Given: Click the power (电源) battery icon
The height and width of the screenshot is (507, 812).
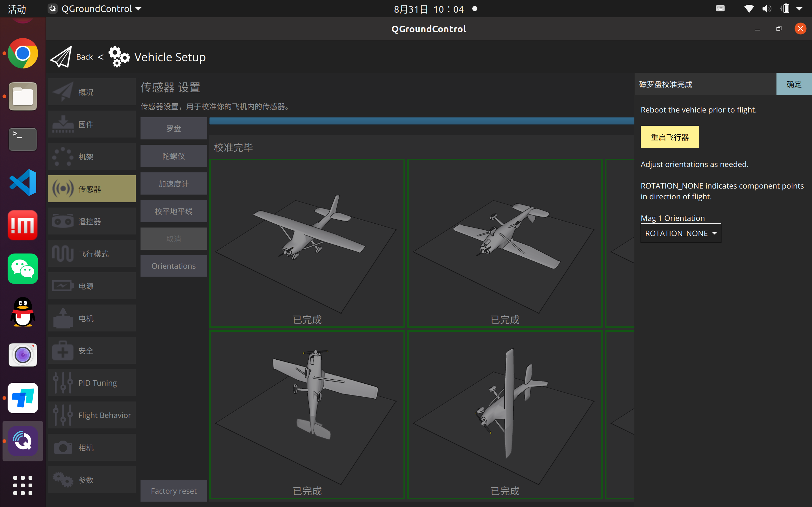Looking at the screenshot, I should point(63,286).
